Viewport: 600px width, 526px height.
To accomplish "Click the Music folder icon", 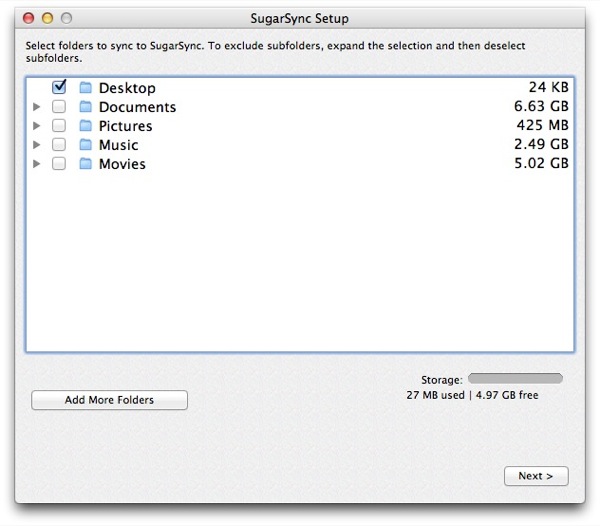I will click(86, 145).
